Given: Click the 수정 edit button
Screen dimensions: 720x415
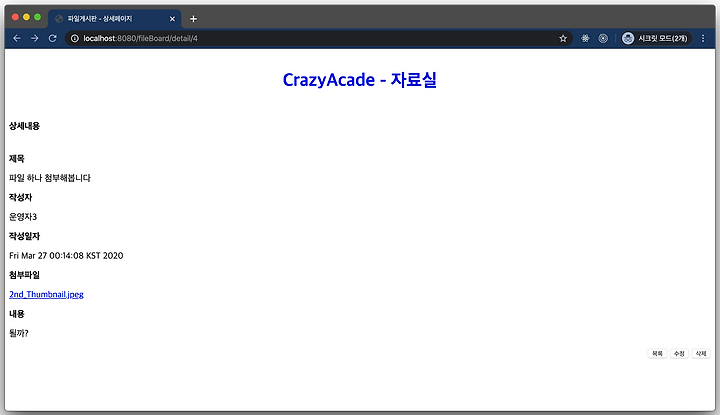Looking at the screenshot, I should [x=679, y=353].
